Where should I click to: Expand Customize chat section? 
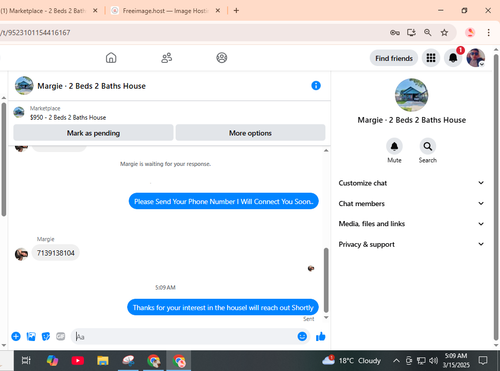[411, 183]
